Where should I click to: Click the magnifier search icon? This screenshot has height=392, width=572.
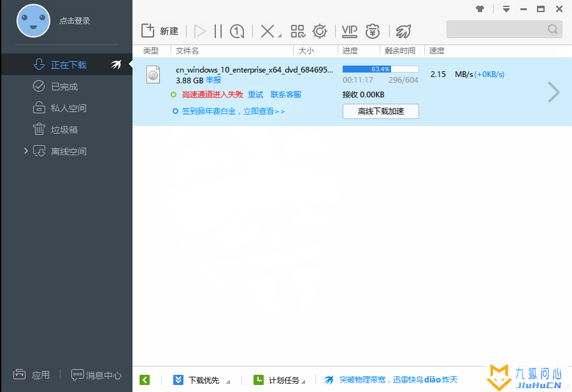(x=553, y=29)
